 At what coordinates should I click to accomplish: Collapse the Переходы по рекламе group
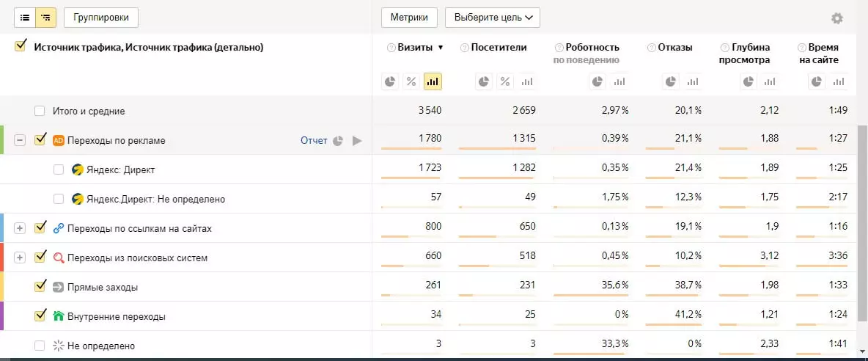tap(20, 140)
